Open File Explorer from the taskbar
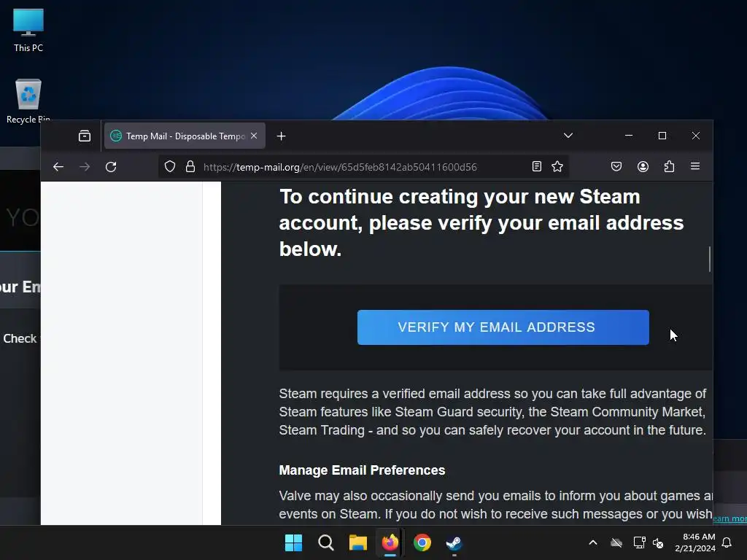The height and width of the screenshot is (560, 747). point(357,542)
